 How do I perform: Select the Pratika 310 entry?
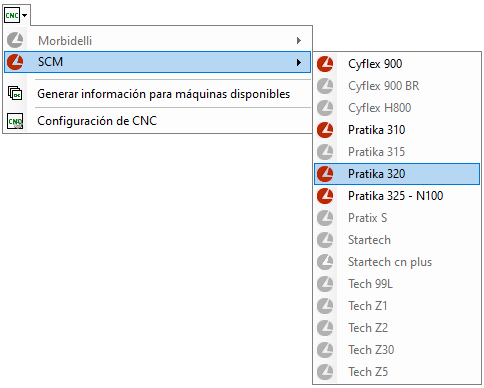pos(397,130)
